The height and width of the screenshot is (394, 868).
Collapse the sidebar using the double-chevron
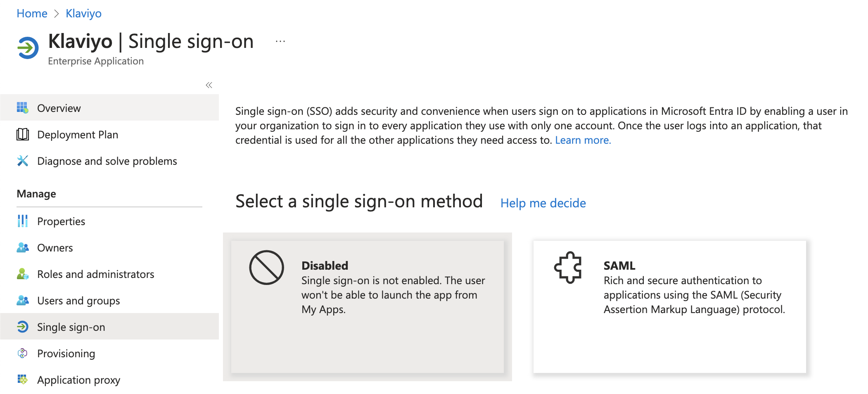pos(209,85)
